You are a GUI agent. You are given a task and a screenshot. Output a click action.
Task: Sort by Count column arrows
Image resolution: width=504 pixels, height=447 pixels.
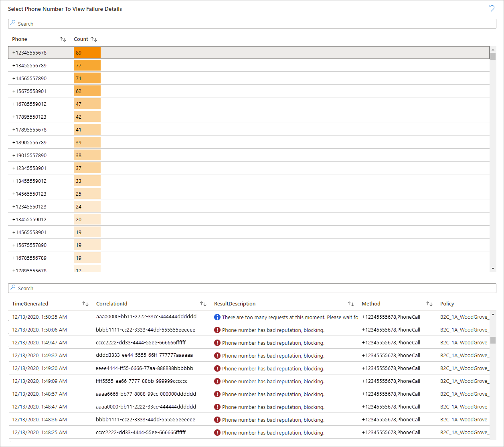point(94,39)
